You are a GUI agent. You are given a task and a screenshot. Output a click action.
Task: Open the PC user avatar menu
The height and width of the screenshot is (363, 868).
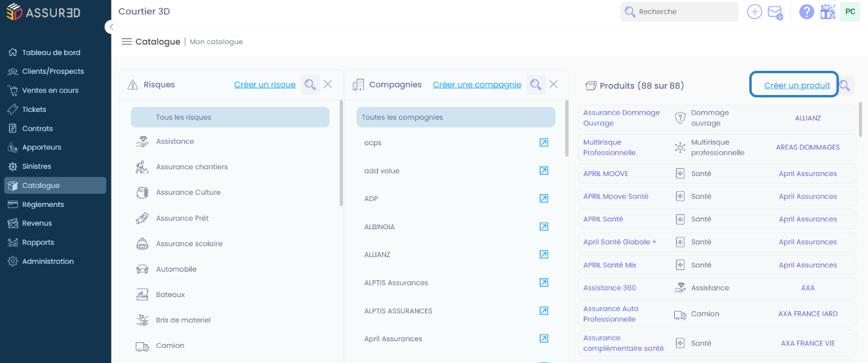pos(850,11)
